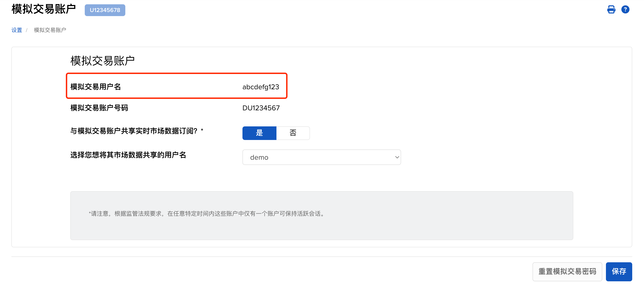644x294 pixels.
Task: Click the 设置 breadcrumb link
Action: click(17, 30)
